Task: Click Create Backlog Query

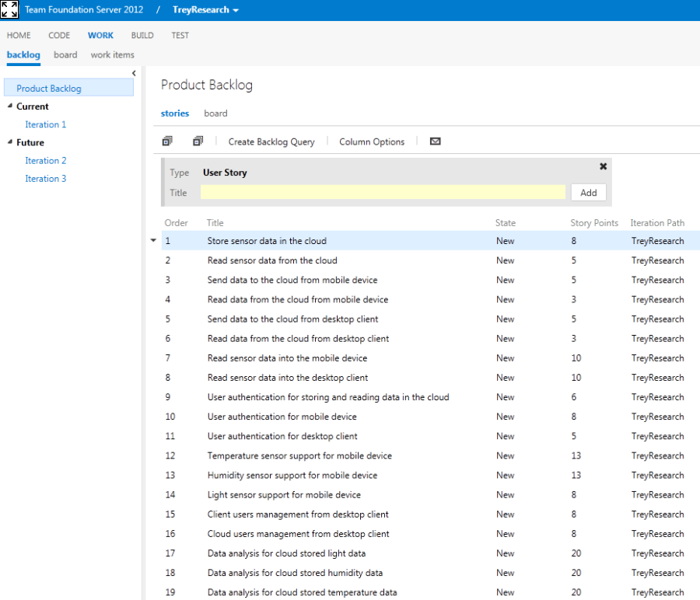Action: [x=271, y=142]
